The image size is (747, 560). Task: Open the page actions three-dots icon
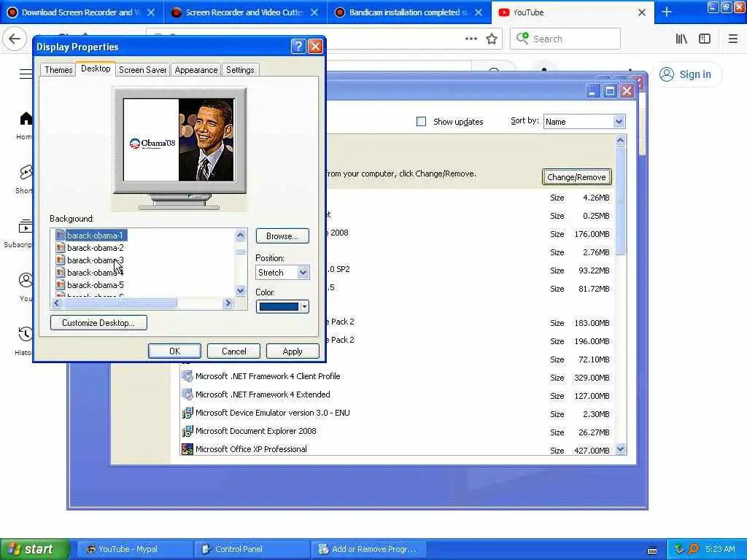coord(471,39)
